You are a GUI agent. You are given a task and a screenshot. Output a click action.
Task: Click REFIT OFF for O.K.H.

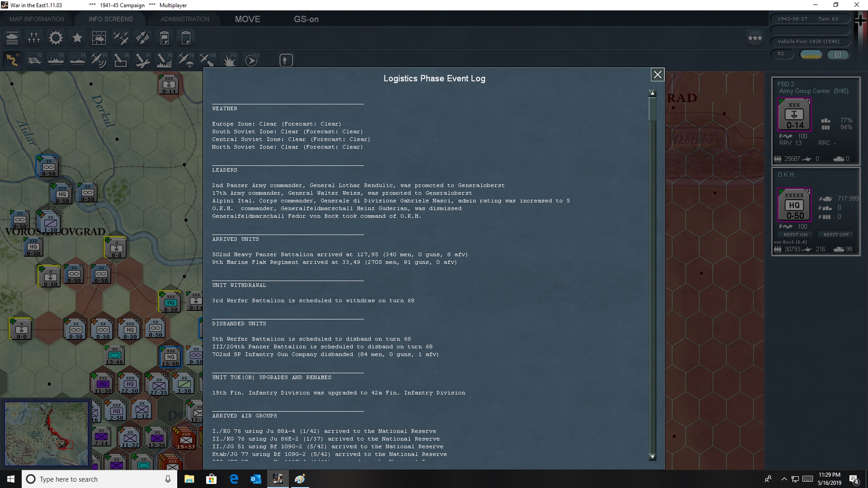point(836,235)
